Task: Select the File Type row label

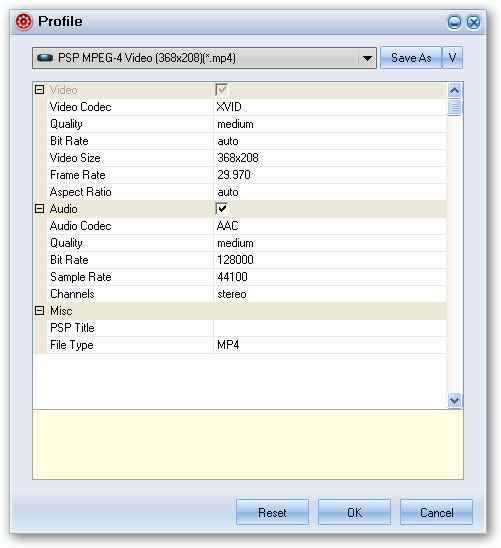Action: pos(72,345)
